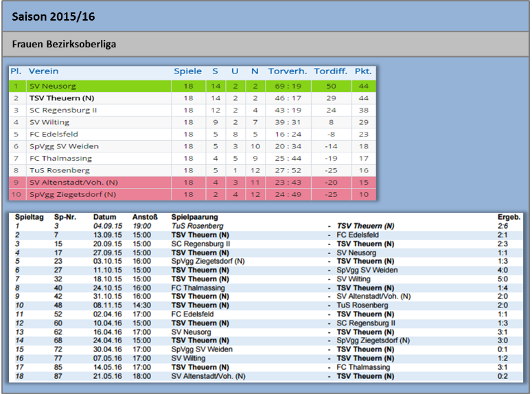Image resolution: width=532 pixels, height=394 pixels.
Task: Click home team 'TuS Rosenberg' on matchday 1
Action: coord(198,226)
